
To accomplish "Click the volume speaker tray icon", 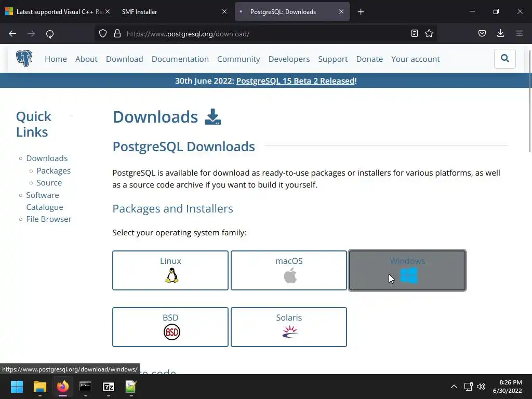I will [481, 387].
